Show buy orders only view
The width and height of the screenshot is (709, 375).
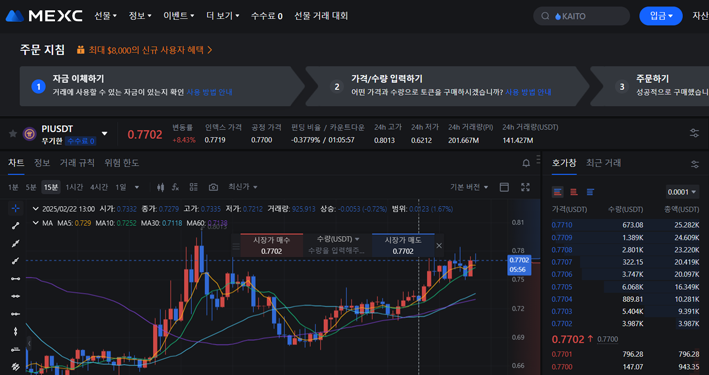(590, 192)
